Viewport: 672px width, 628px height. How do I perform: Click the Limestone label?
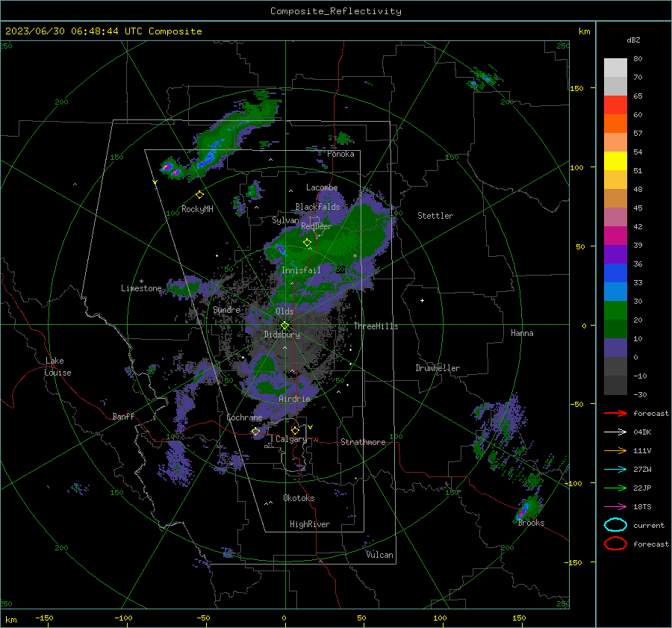(141, 288)
